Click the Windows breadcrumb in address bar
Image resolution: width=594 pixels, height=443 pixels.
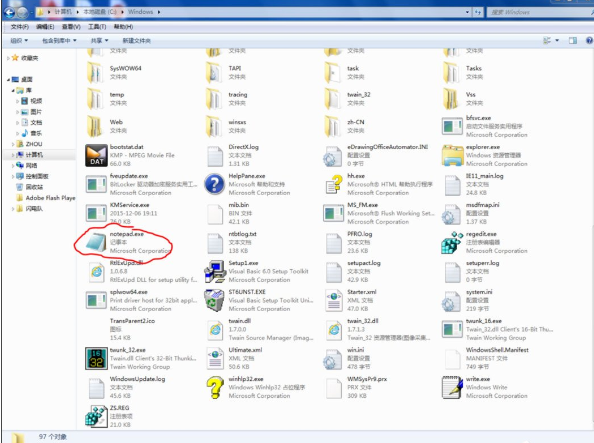tap(141, 12)
